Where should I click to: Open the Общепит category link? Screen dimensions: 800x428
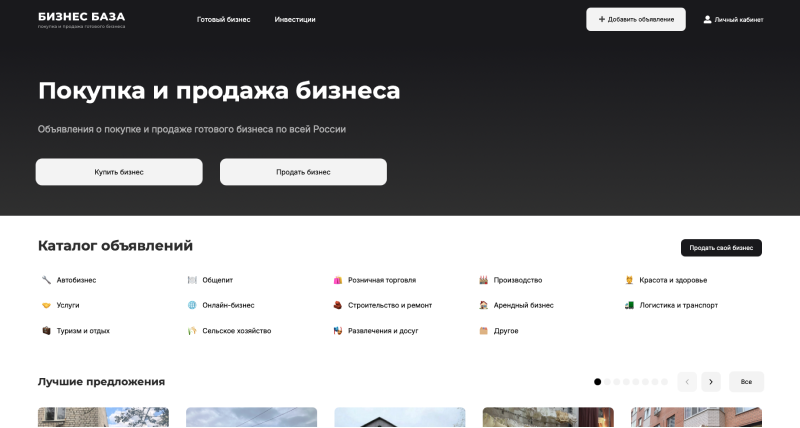pyautogui.click(x=217, y=280)
